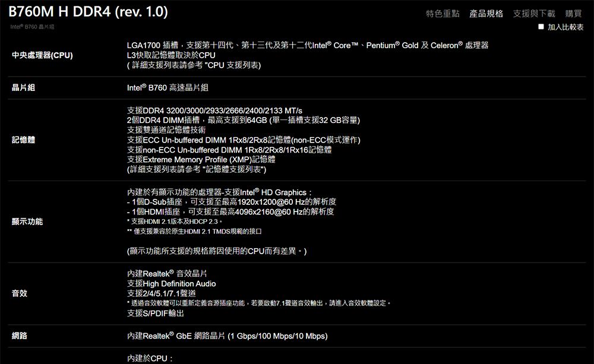Click the HDMI 4096x2160@60 Hz line

coord(230,212)
